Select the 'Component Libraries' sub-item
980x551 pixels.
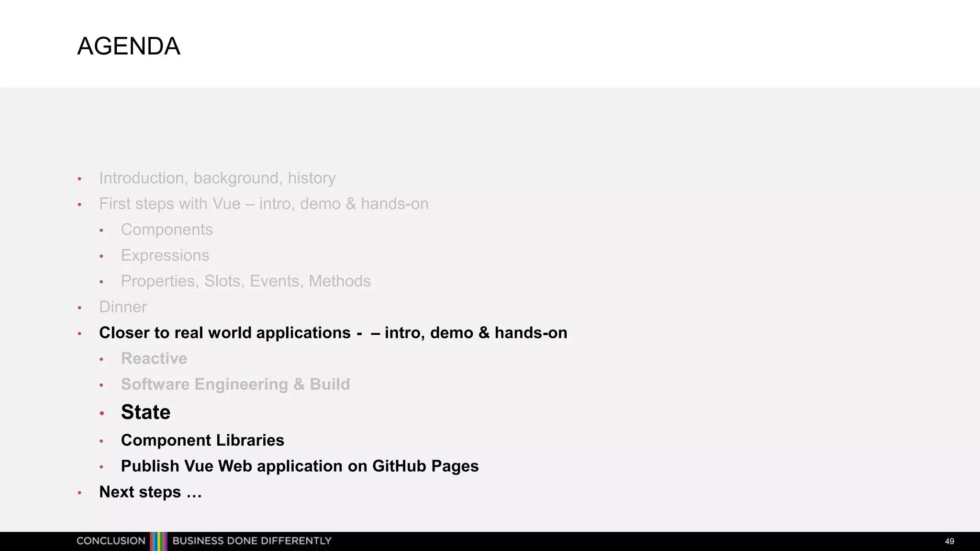coord(202,440)
